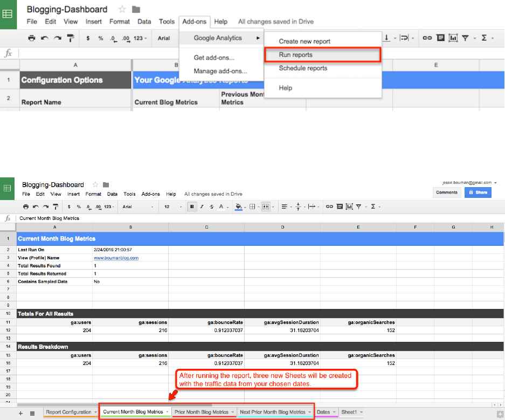The image size is (505, 420).
Task: Toggle Strikethrough formatting in lower window
Action: point(212,207)
